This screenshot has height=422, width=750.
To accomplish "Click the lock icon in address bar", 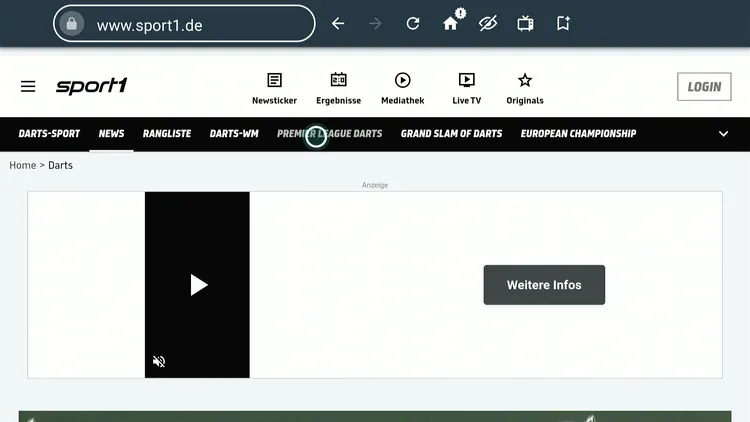I will (72, 23).
